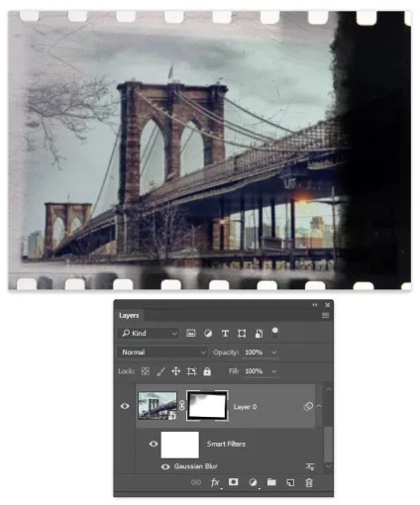Click the lock all padlock icon

207,371
